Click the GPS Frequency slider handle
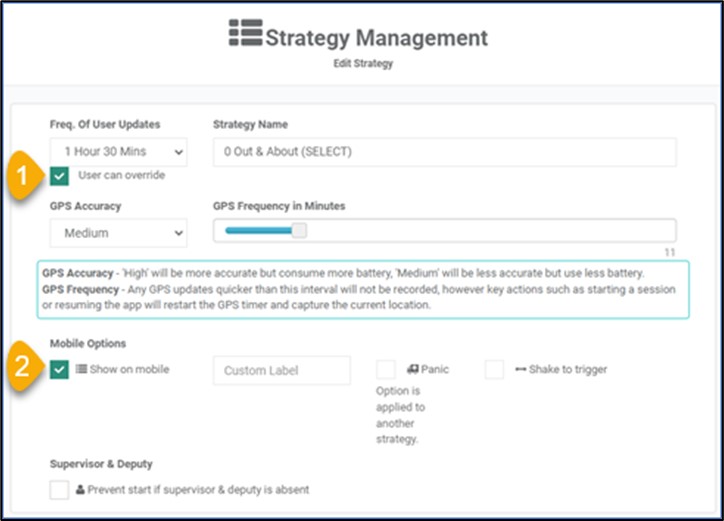The width and height of the screenshot is (724, 521). [299, 230]
